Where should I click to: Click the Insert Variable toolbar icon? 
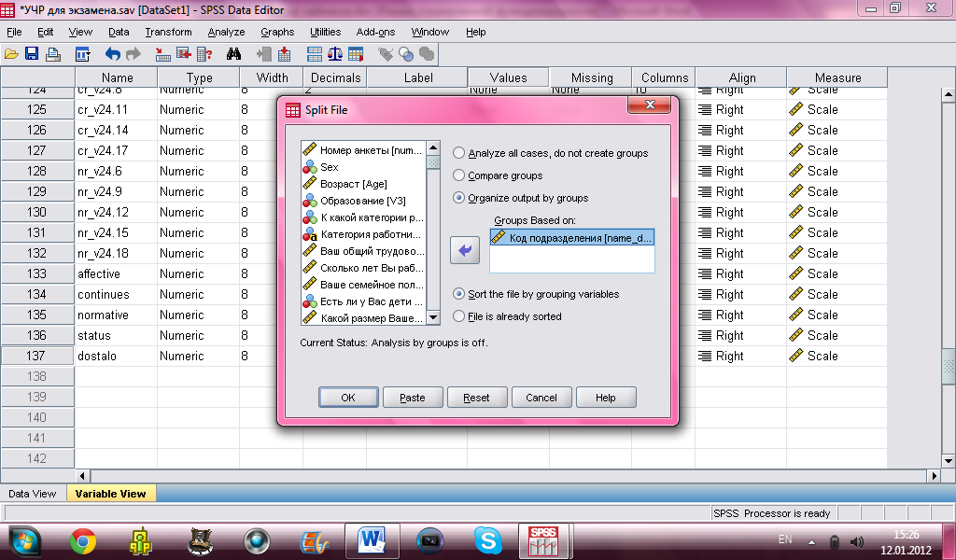pos(284,54)
